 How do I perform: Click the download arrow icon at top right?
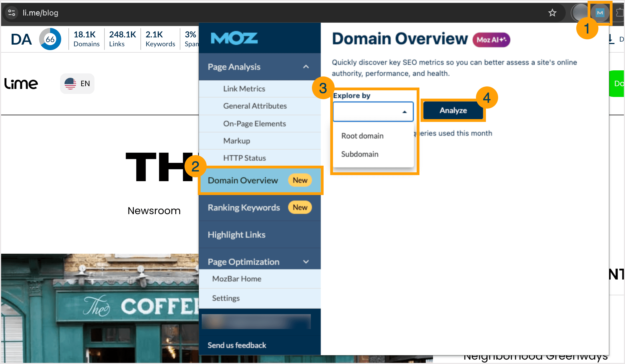point(611,39)
